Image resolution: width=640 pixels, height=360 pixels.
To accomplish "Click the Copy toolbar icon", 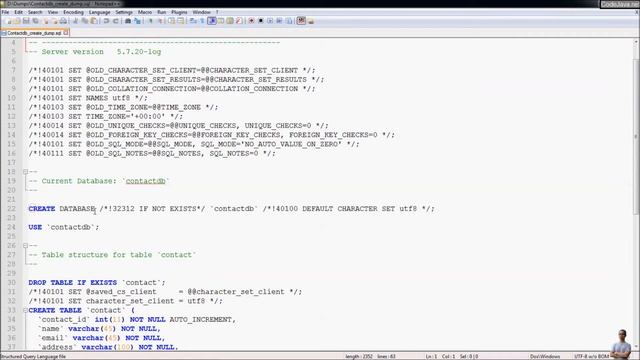I will tap(85, 21).
